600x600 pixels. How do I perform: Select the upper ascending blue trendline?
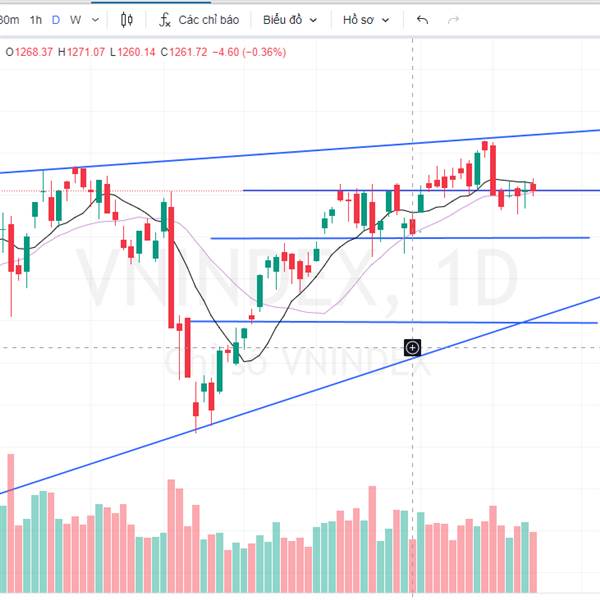tap(300, 152)
